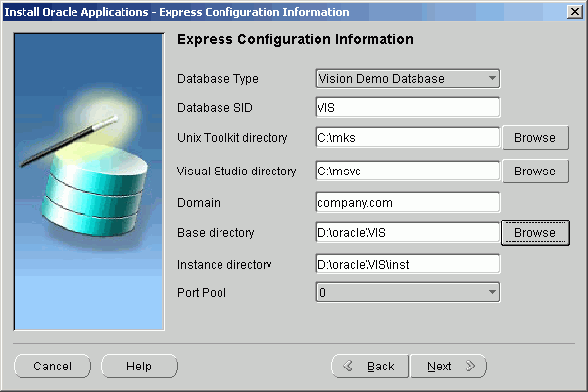Open the Database Type dropdown
This screenshot has height=392, width=588.
click(x=408, y=78)
